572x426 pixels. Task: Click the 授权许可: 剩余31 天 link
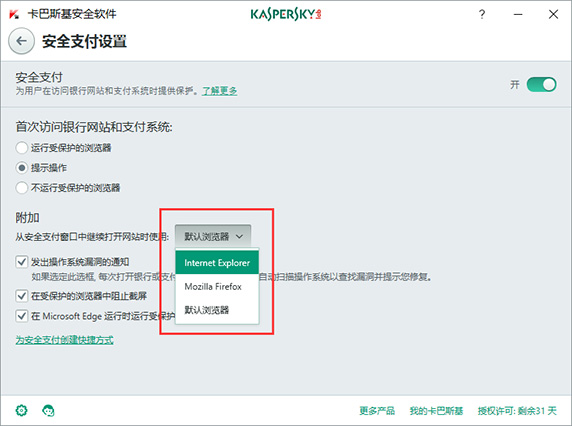click(x=517, y=411)
